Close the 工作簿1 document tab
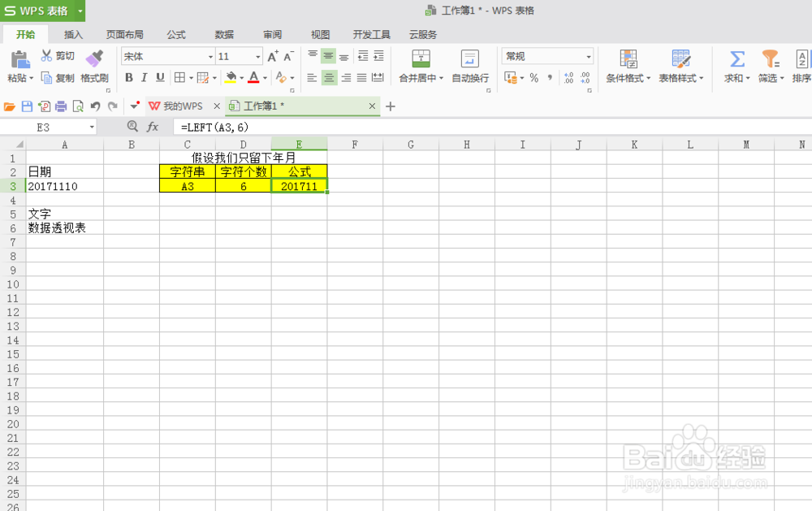This screenshot has height=511, width=812. pos(372,106)
